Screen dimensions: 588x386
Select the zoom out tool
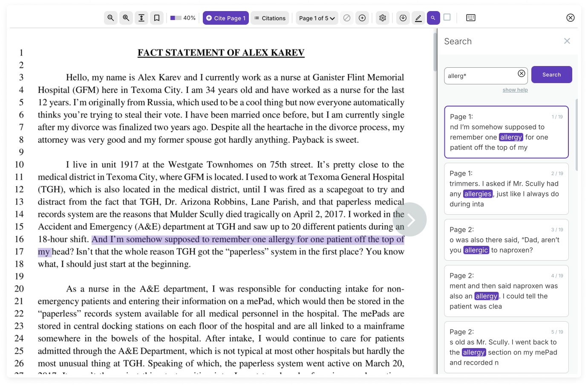(x=110, y=18)
